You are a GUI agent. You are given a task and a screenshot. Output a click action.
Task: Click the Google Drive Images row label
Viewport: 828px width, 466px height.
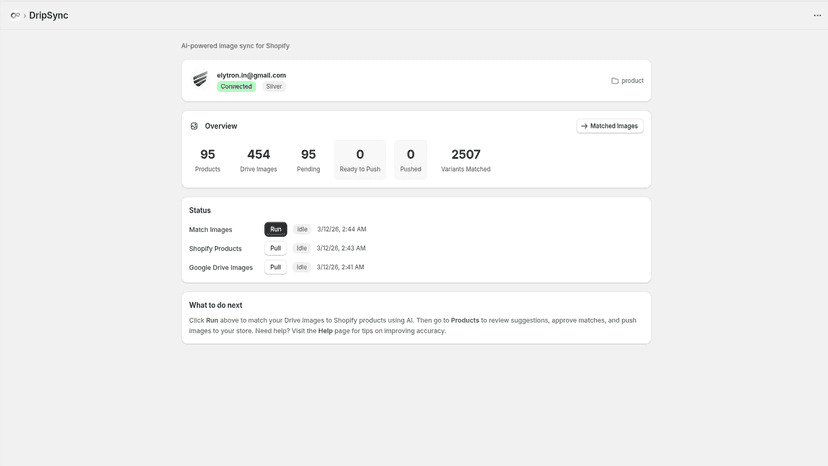click(x=221, y=268)
